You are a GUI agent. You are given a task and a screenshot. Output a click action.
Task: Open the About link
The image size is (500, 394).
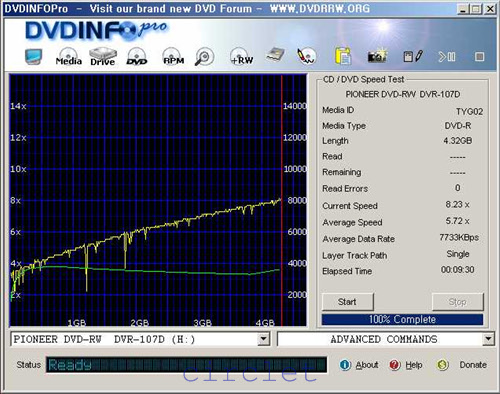click(x=367, y=365)
